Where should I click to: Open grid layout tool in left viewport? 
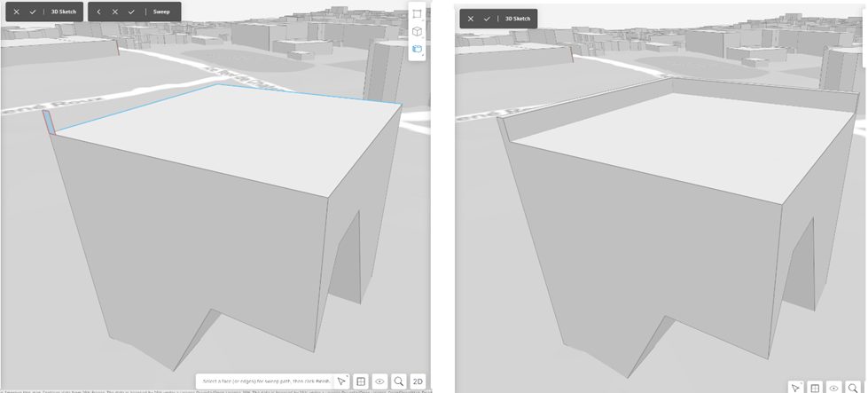coord(361,381)
